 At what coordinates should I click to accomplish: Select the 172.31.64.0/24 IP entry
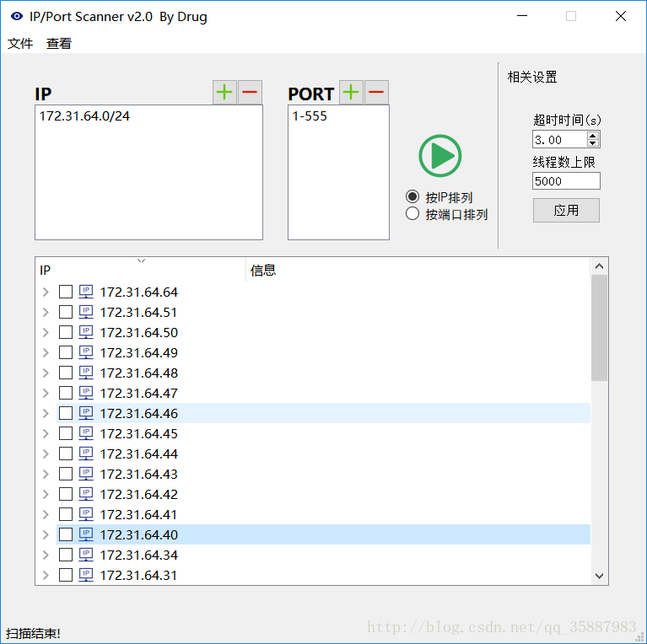click(84, 115)
